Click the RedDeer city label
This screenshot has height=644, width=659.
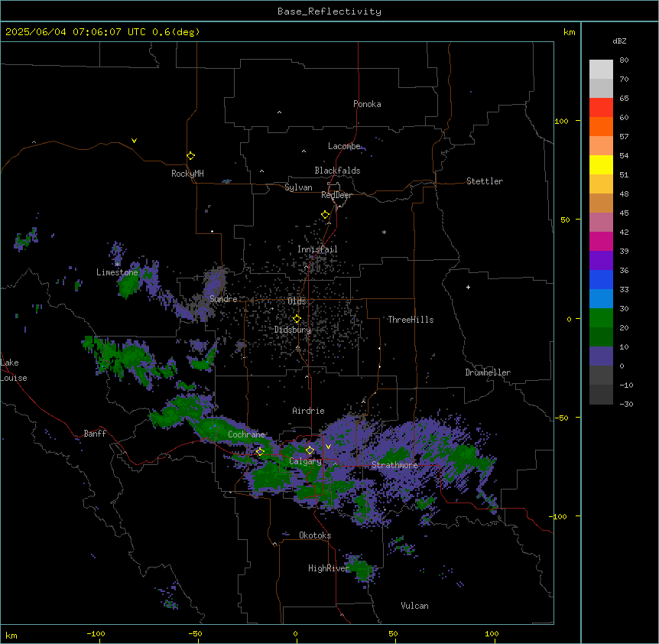click(x=336, y=195)
